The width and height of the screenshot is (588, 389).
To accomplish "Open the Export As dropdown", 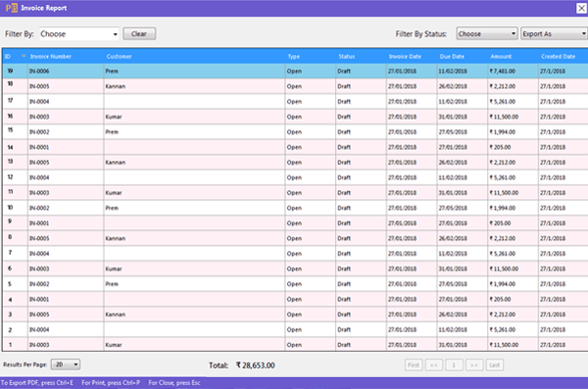I will [x=554, y=33].
